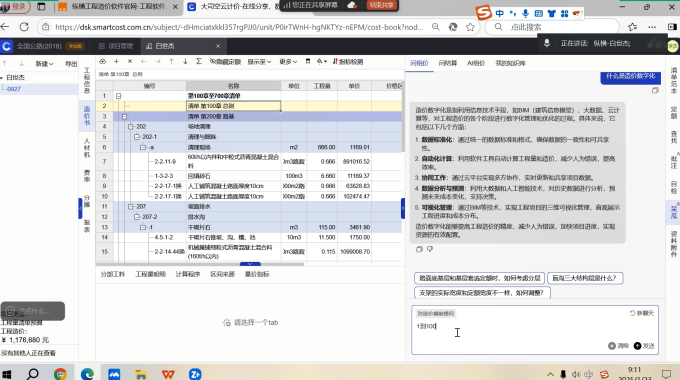This screenshot has width=680, height=380.
Task: Click the grid's horizontal scrollbar
Action: (x=200, y=264)
